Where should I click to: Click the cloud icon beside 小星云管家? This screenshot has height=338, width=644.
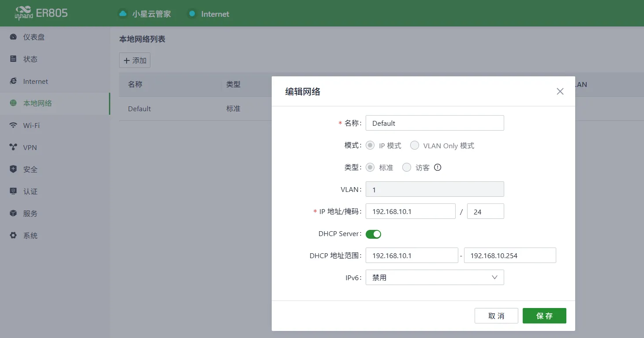coord(123,14)
